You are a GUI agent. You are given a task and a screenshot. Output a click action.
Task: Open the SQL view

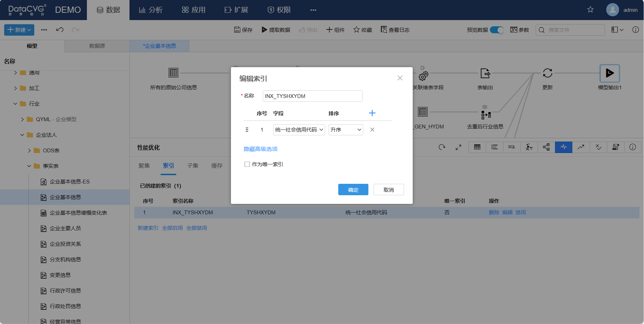(x=512, y=147)
